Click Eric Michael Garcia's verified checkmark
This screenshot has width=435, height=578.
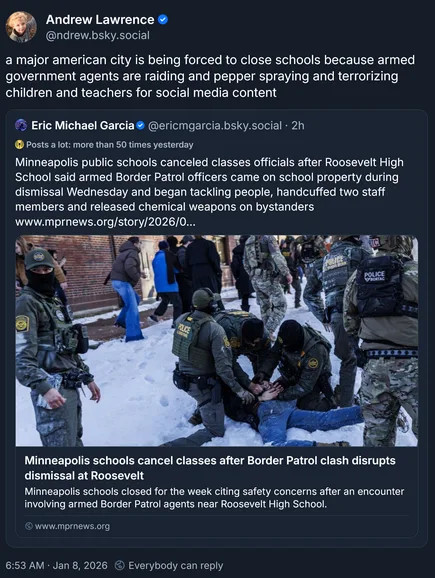click(x=140, y=126)
